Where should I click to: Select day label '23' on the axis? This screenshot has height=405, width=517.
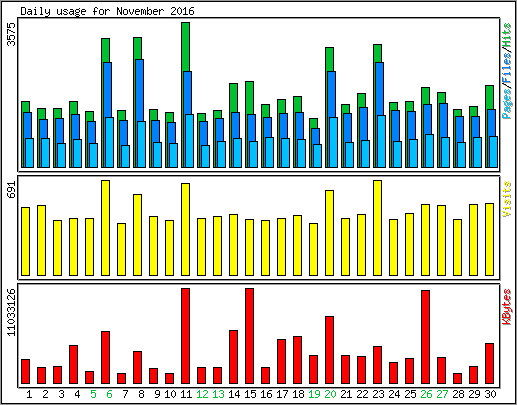[378, 394]
